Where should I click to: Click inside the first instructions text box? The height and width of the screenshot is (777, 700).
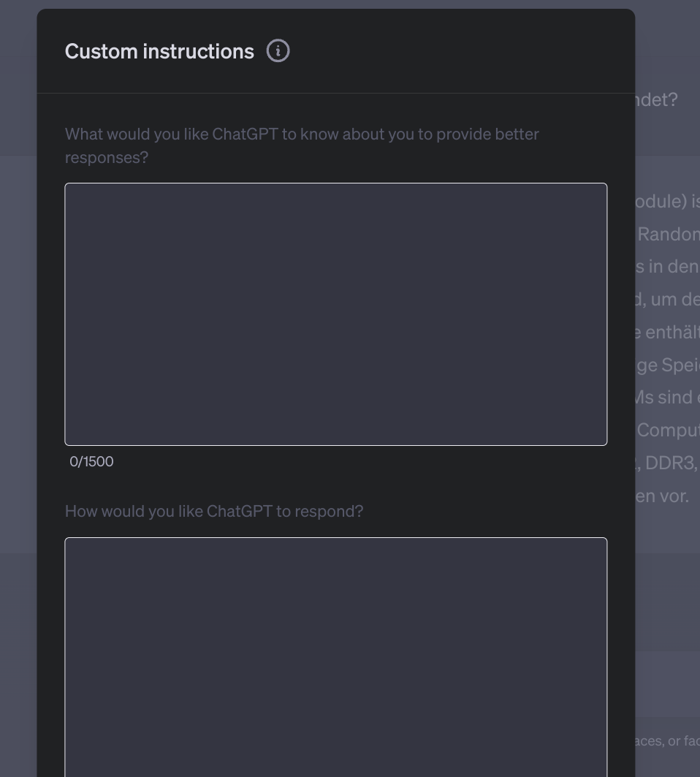(335, 314)
